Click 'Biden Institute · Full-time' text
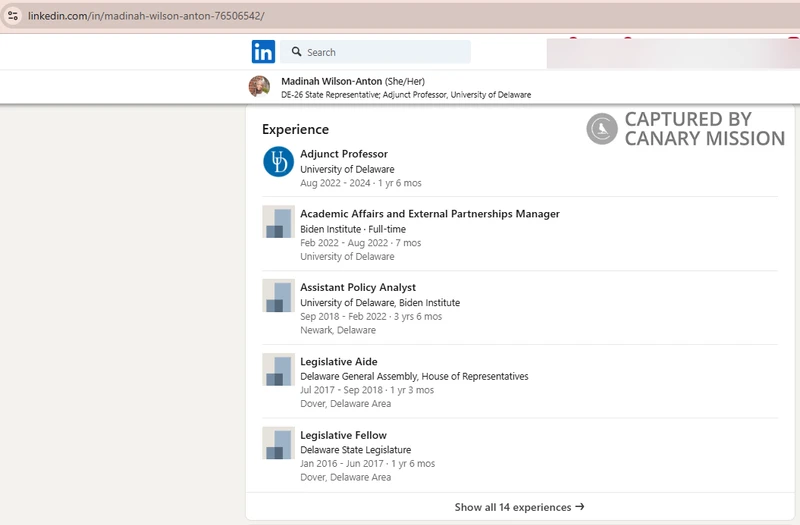800x525 pixels. pos(353,229)
